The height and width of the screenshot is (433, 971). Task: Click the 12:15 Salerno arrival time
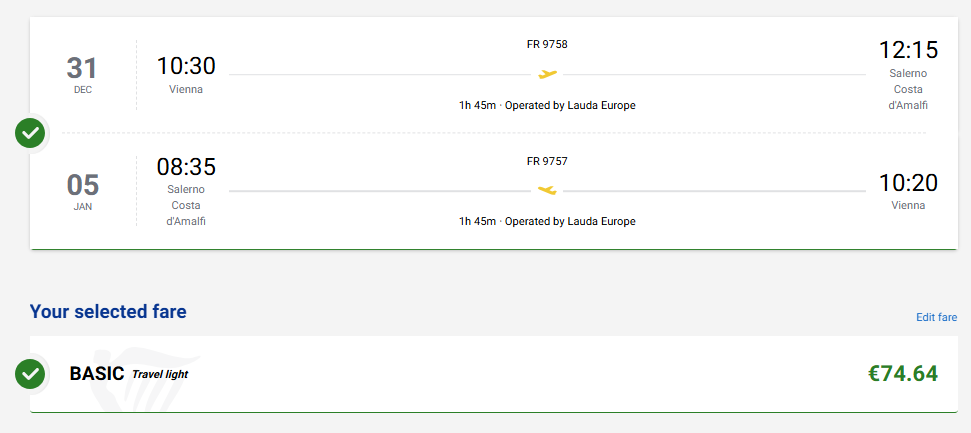coord(907,50)
